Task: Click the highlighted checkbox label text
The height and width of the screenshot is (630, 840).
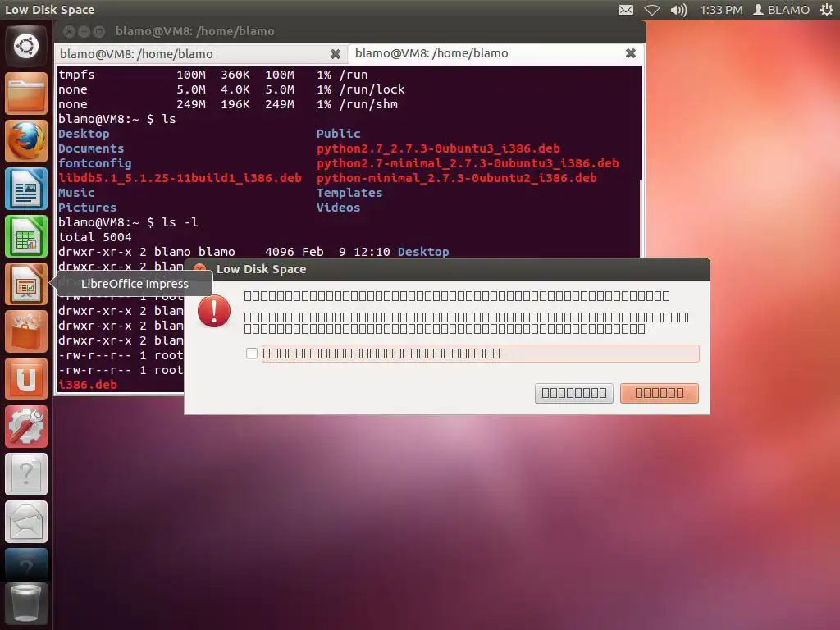Action: pos(381,354)
